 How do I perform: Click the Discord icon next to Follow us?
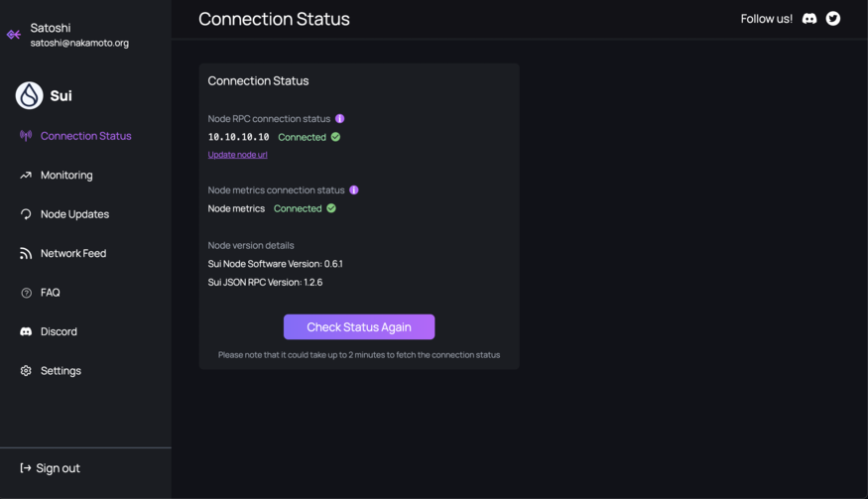point(809,19)
